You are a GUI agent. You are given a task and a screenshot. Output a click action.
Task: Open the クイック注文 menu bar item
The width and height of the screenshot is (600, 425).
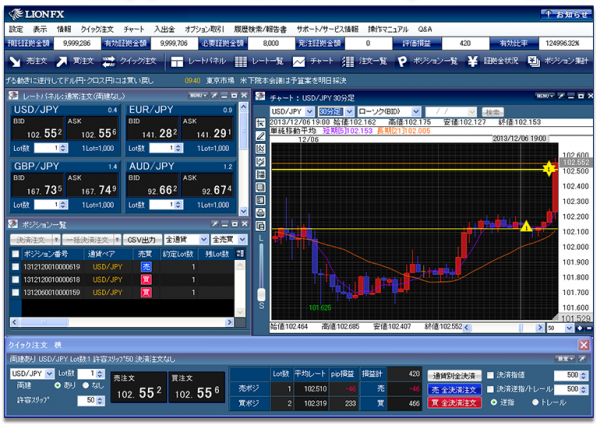pyautogui.click(x=97, y=29)
